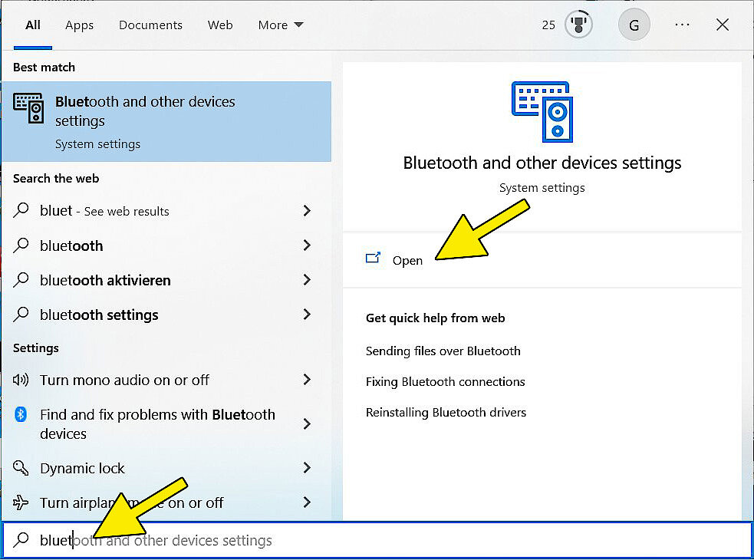Click the airplane icon for airplane mode setting
This screenshot has width=754, height=560.
[x=20, y=502]
